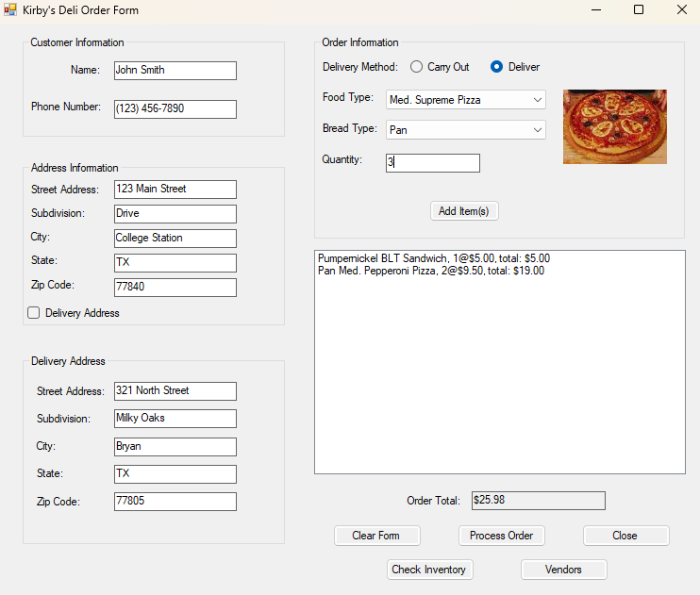This screenshot has width=700, height=595.
Task: Click the Milky Oaks subdivision field
Action: pos(175,419)
